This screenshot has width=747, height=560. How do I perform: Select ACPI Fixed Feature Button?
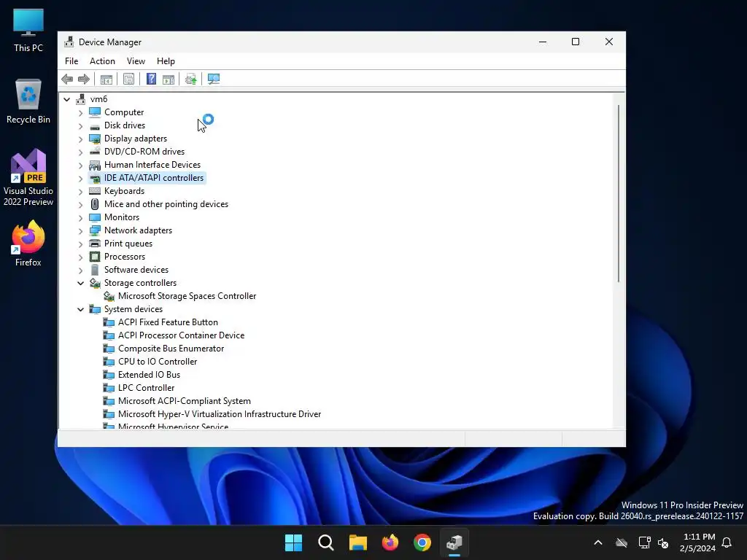click(168, 322)
